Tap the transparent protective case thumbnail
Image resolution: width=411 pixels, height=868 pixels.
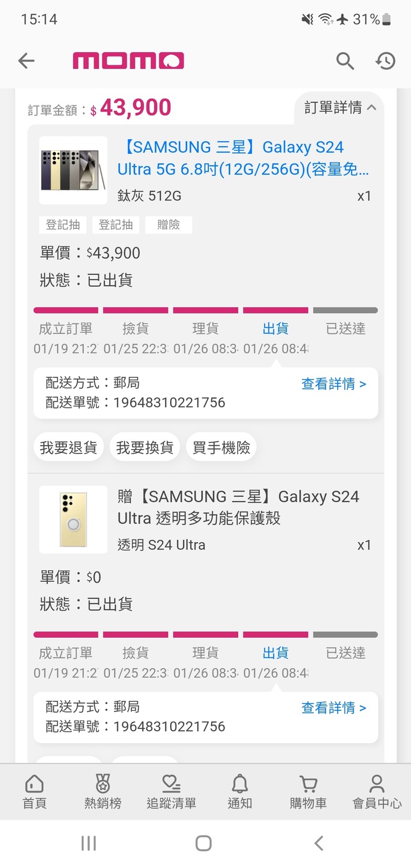point(73,520)
